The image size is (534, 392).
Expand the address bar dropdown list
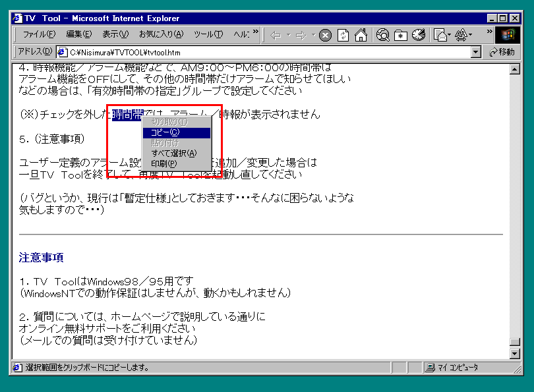tap(476, 52)
